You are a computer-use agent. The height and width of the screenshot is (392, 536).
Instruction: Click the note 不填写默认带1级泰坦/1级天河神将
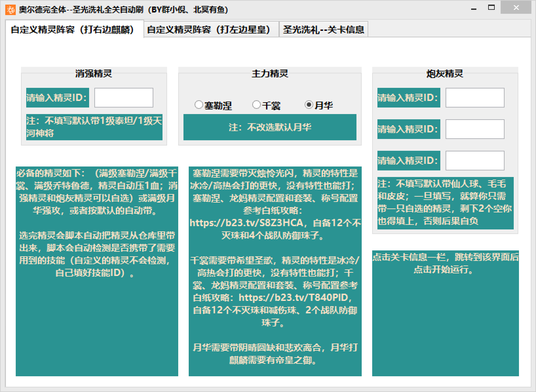[94, 127]
